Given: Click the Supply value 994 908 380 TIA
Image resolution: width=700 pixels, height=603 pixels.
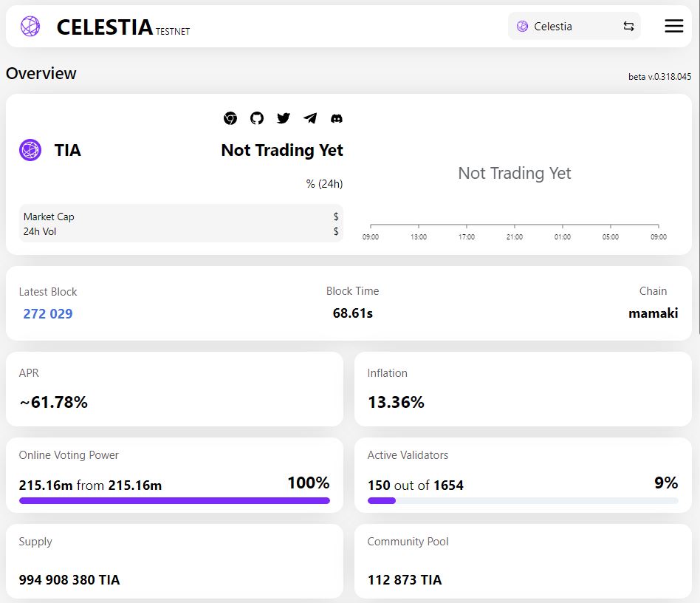Looking at the screenshot, I should pyautogui.click(x=69, y=580).
